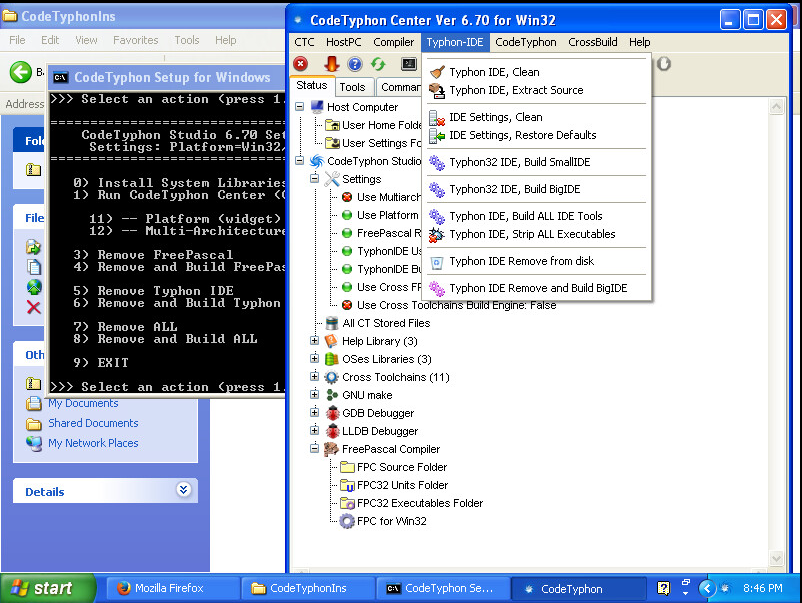The image size is (802, 603).
Task: Open the terminal console toolbar icon
Action: (x=409, y=64)
